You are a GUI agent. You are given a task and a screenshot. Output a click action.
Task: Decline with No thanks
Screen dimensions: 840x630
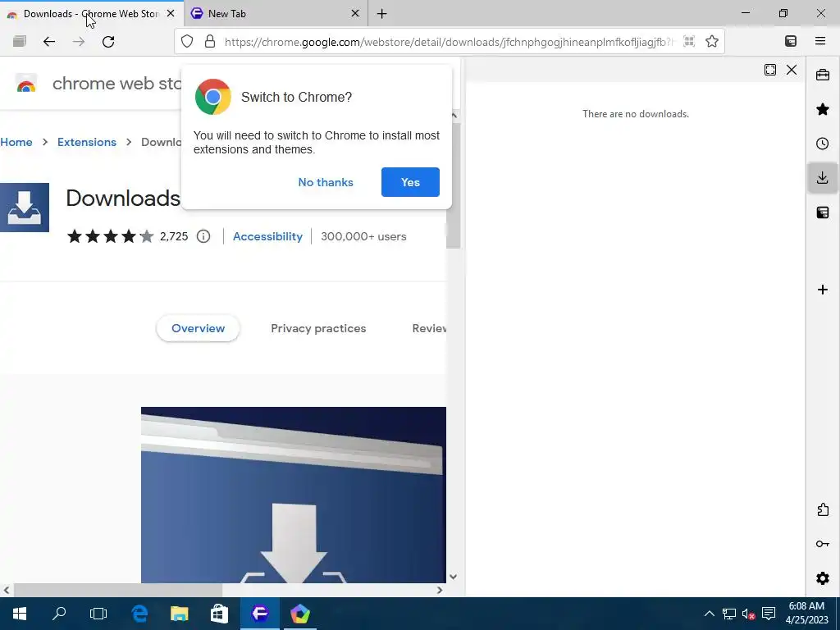[326, 182]
